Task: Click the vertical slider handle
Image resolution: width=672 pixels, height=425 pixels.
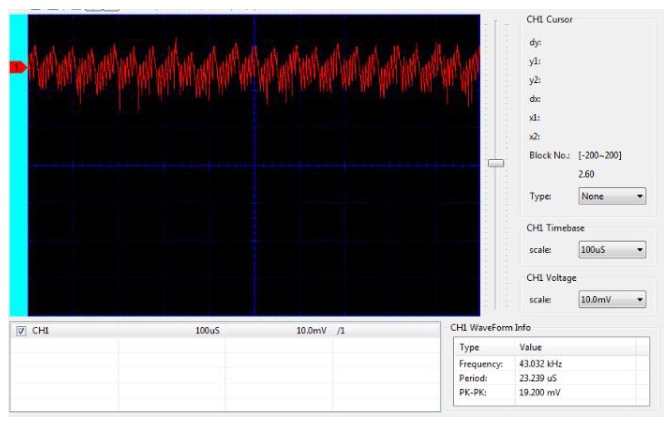Action: click(495, 162)
